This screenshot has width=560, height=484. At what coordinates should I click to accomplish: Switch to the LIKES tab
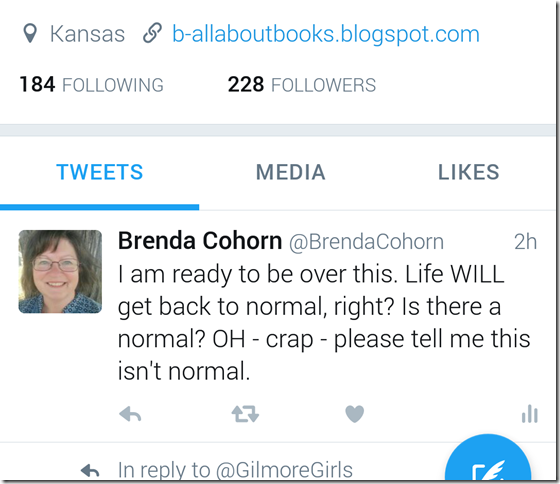[469, 172]
